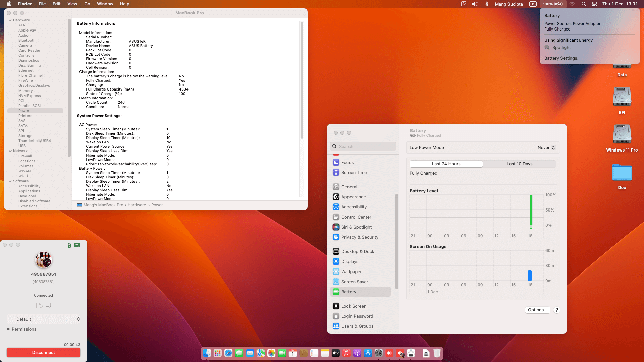Open System Settings from the Dock
Screen dimensions: 644x362
[x=379, y=353]
